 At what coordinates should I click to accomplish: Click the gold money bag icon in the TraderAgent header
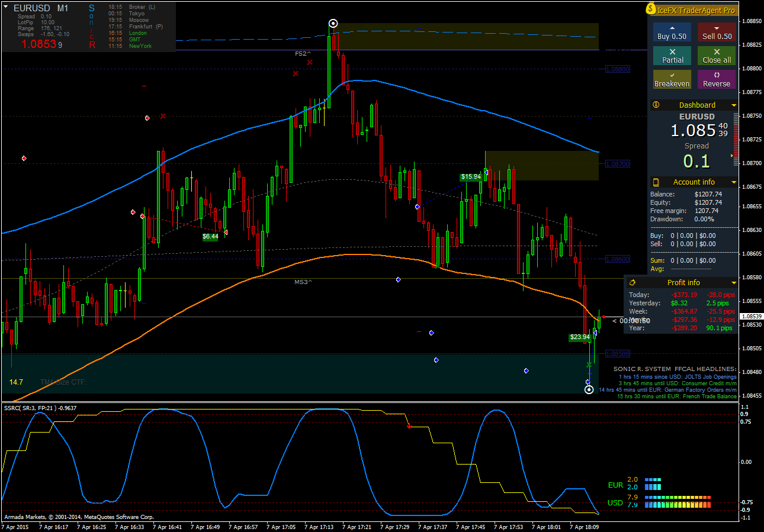tap(651, 9)
